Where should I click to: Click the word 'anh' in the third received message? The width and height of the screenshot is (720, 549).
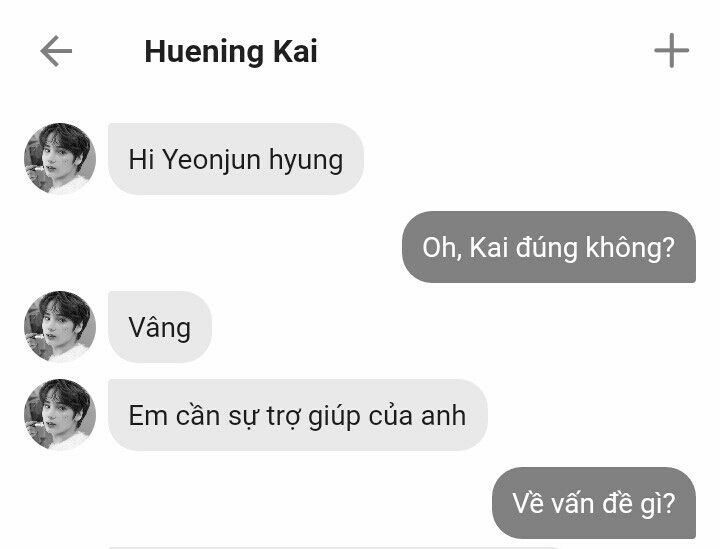[x=443, y=416]
